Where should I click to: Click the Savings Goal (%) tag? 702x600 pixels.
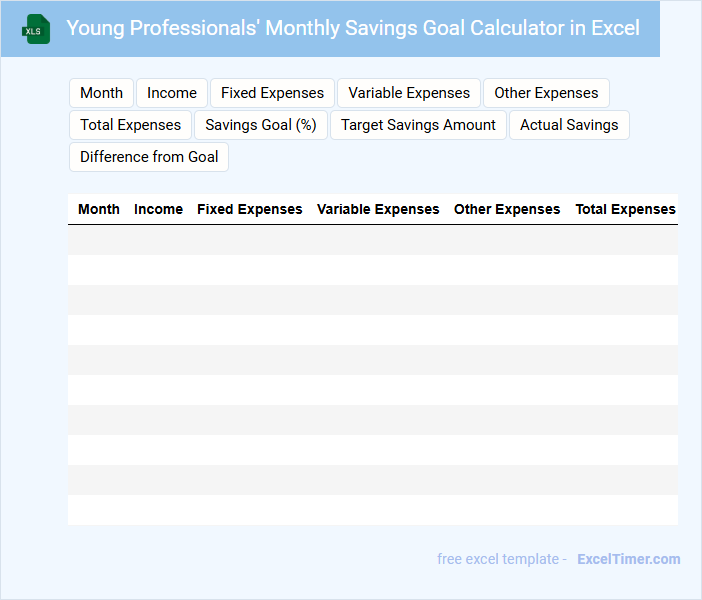pos(261,125)
